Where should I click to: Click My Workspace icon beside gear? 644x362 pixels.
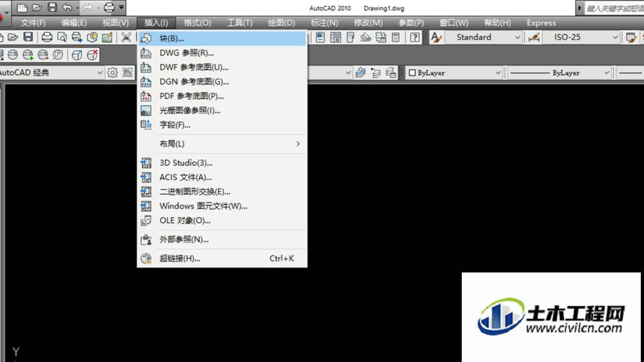point(128,73)
